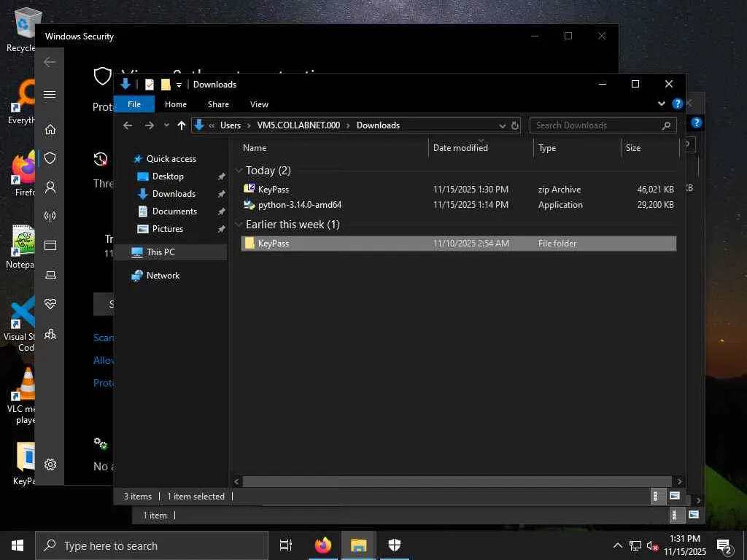
Task: Click Users in the address breadcrumb
Action: [x=230, y=125]
